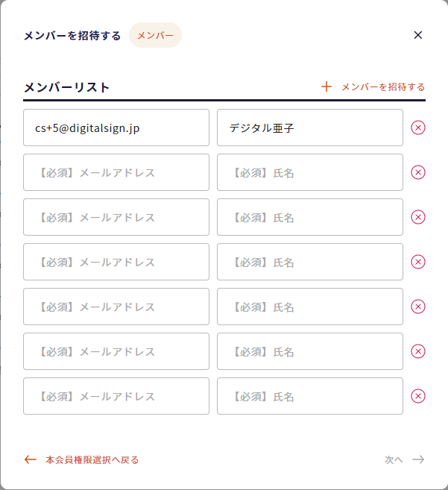Focus the cs+5@digitalsign.jp email field
Viewport: 448px width, 490px height.
(116, 128)
